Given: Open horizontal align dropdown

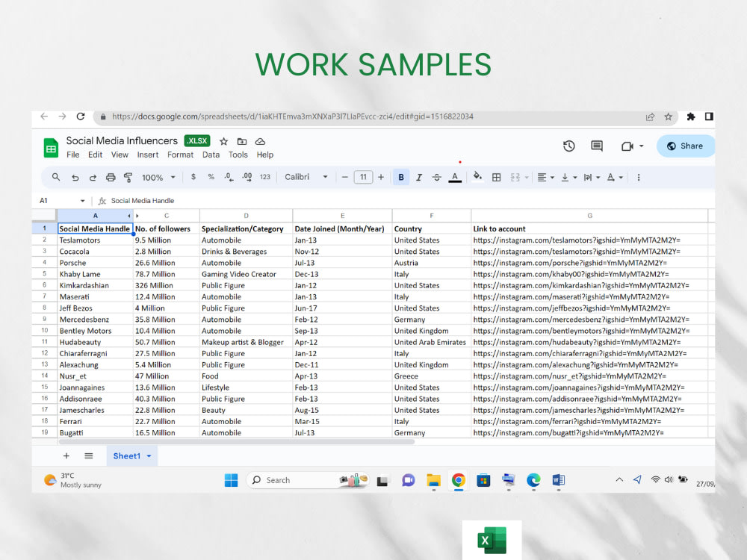Looking at the screenshot, I should click(545, 177).
